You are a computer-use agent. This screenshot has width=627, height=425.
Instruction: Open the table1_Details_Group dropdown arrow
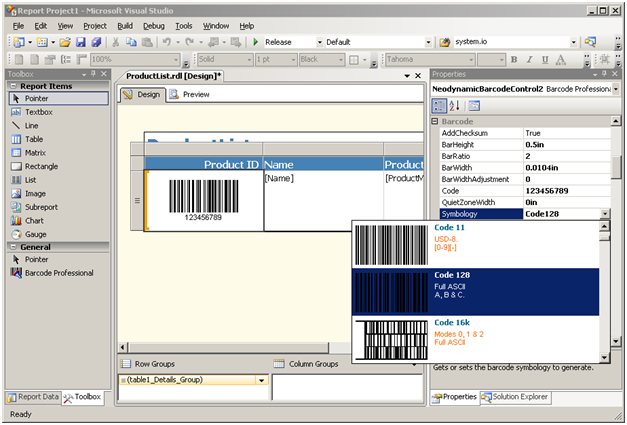coord(262,380)
